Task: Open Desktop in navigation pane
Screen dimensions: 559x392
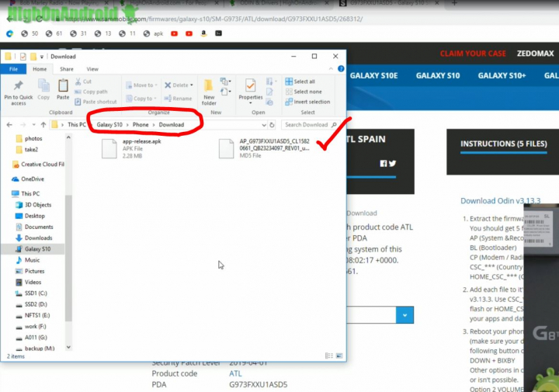Action: pyautogui.click(x=30, y=216)
